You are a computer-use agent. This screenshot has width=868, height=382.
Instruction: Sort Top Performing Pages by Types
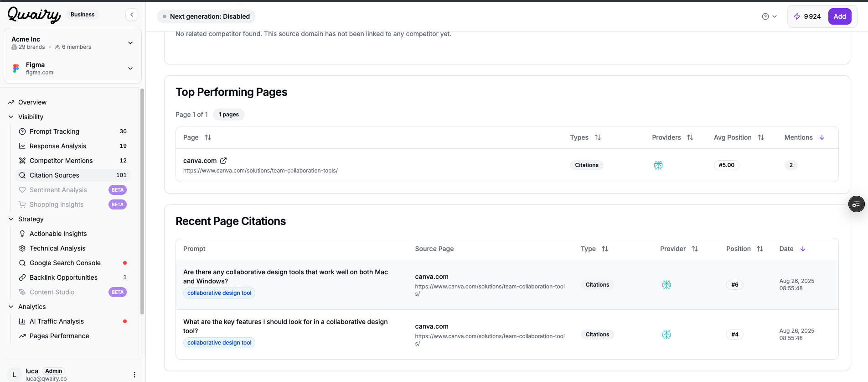pos(598,137)
